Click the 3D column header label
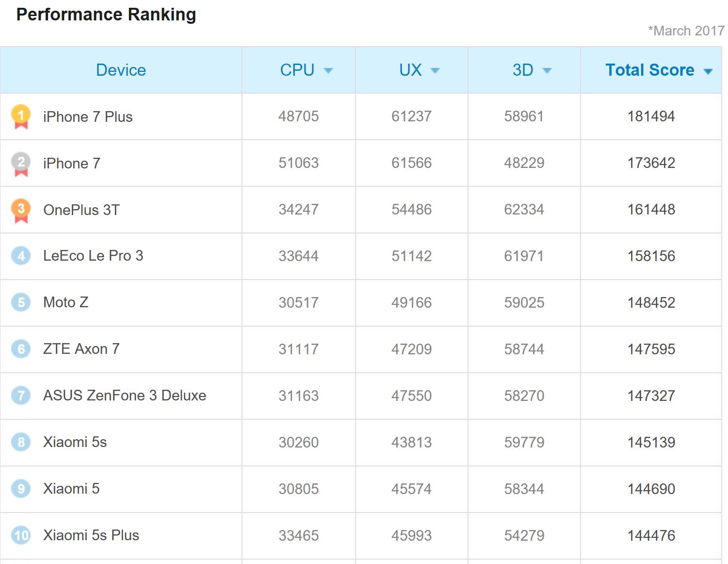 click(523, 70)
